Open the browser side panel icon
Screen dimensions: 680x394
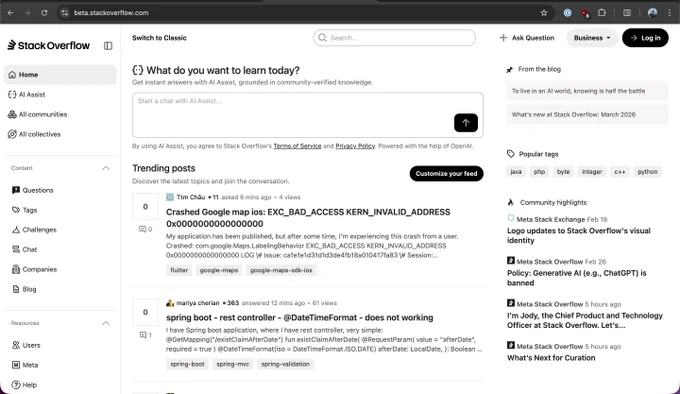pyautogui.click(x=627, y=13)
